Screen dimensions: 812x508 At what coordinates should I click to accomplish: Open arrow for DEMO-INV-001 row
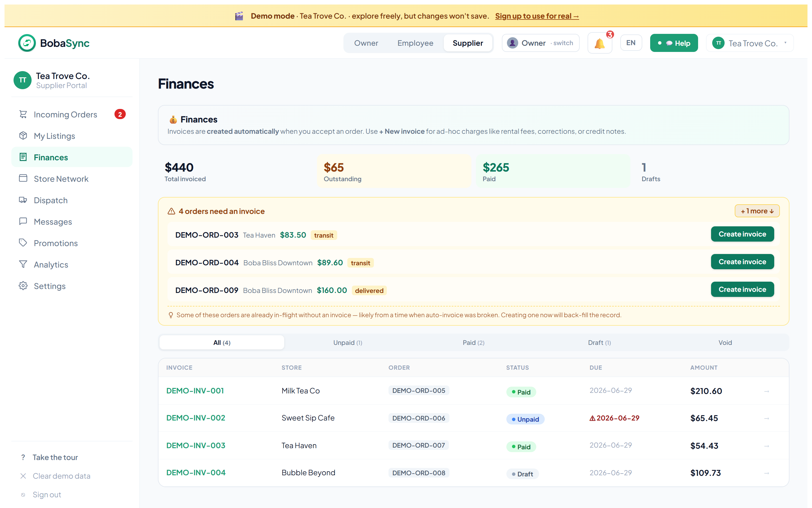[767, 391]
